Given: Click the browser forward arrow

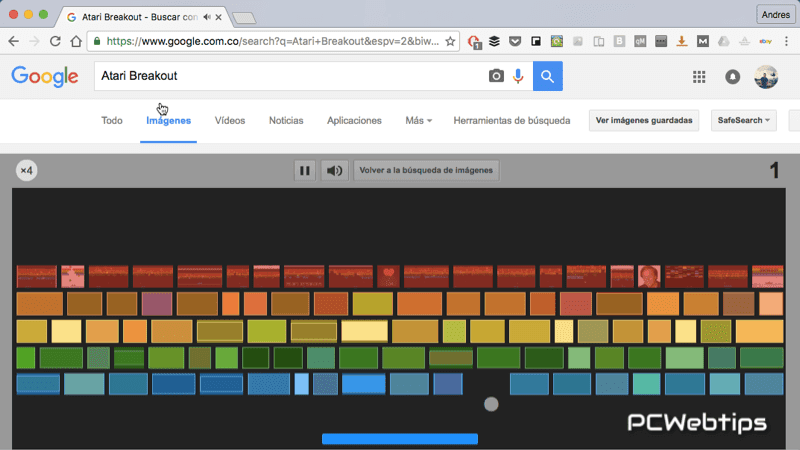Looking at the screenshot, I should click(x=34, y=41).
